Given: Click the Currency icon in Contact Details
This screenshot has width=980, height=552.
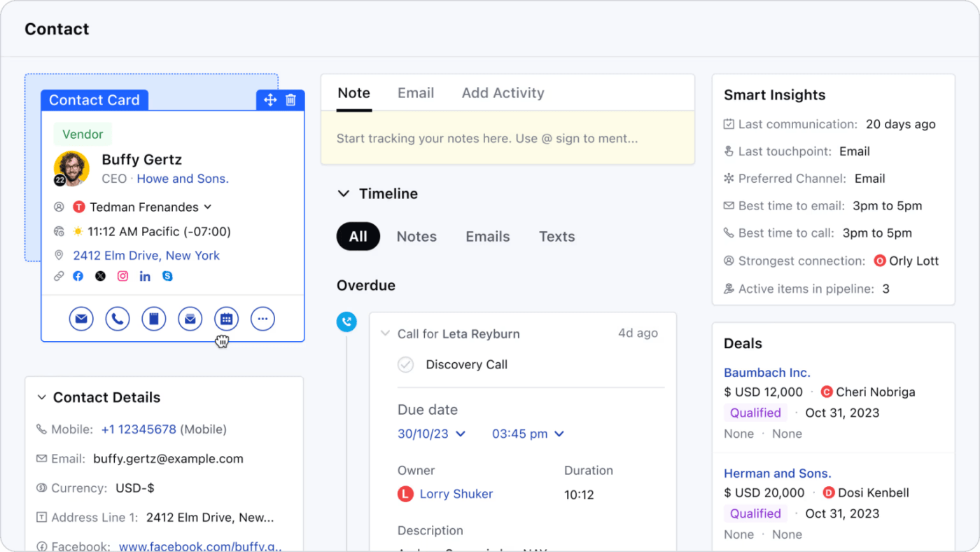Looking at the screenshot, I should [x=41, y=488].
